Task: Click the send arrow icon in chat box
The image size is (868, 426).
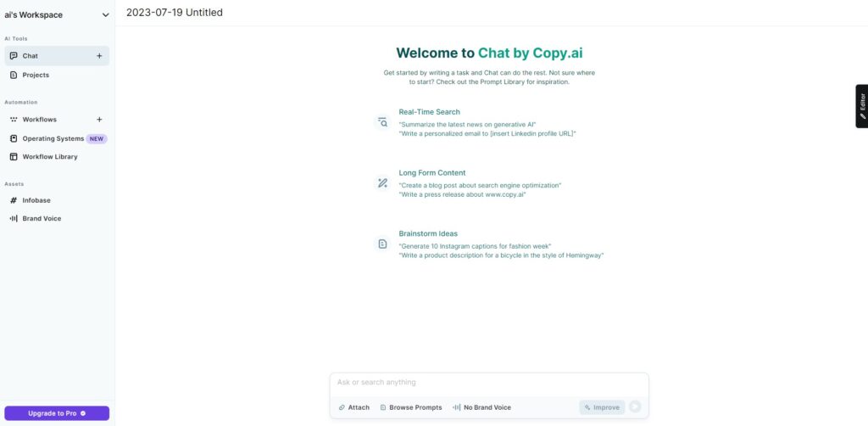Action: pyautogui.click(x=635, y=407)
